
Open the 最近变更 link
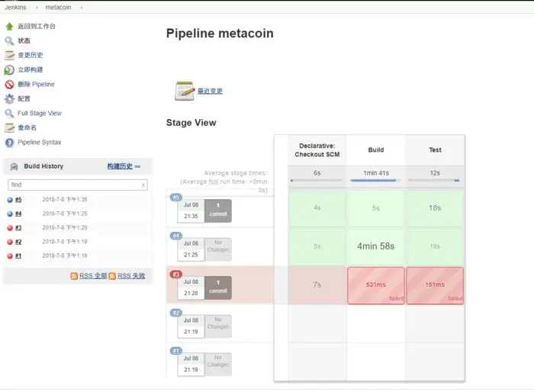pyautogui.click(x=210, y=91)
